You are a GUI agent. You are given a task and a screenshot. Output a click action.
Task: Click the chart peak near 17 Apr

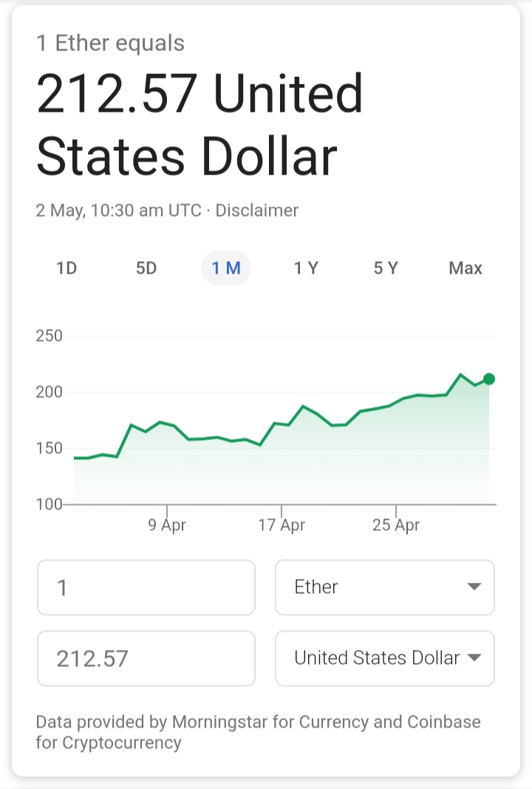pos(303,406)
